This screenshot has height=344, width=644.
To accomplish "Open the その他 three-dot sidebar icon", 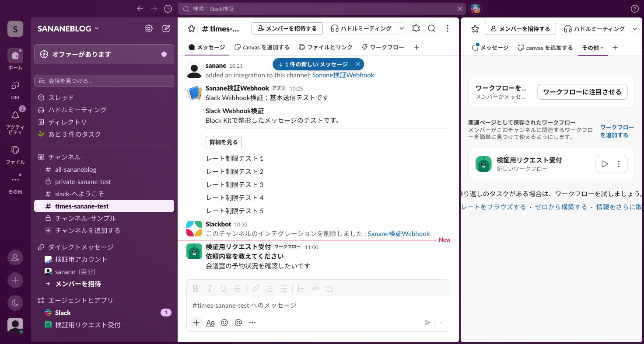I will tap(15, 180).
